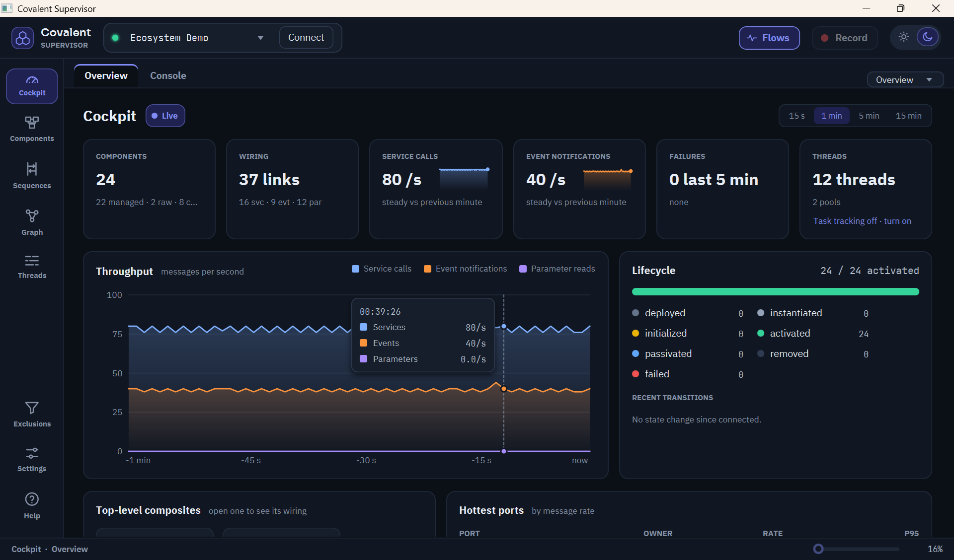
Task: Open the Components sidebar icon
Action: (x=32, y=123)
